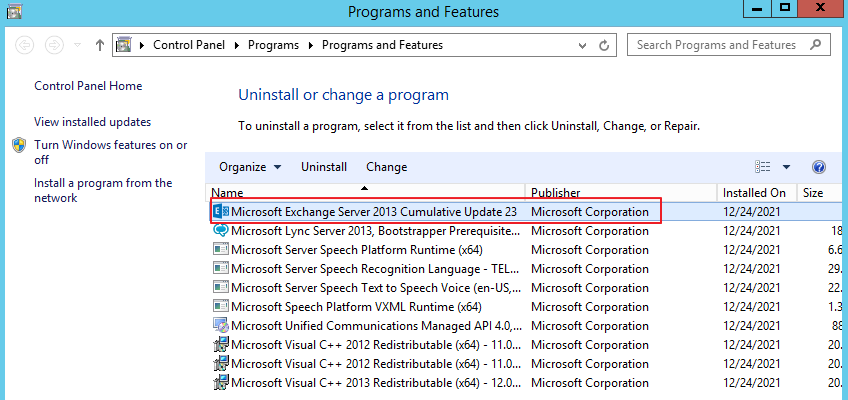Click the Back navigation arrow
Viewport: 848px width, 400px height.
pyautogui.click(x=25, y=45)
